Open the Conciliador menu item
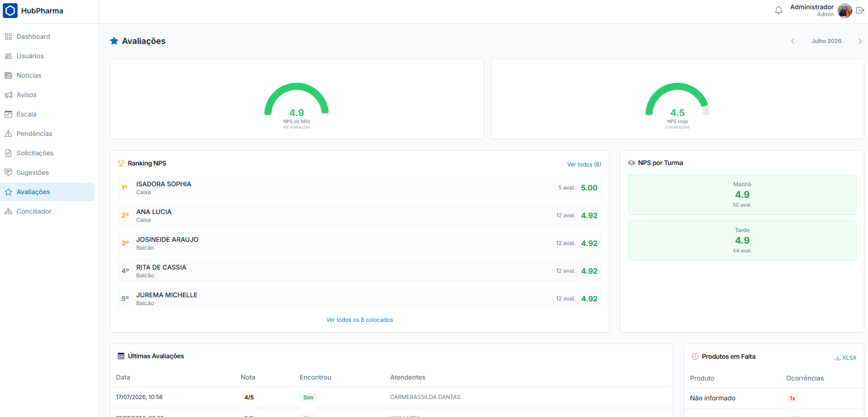Image resolution: width=868 pixels, height=417 pixels. (x=48, y=211)
